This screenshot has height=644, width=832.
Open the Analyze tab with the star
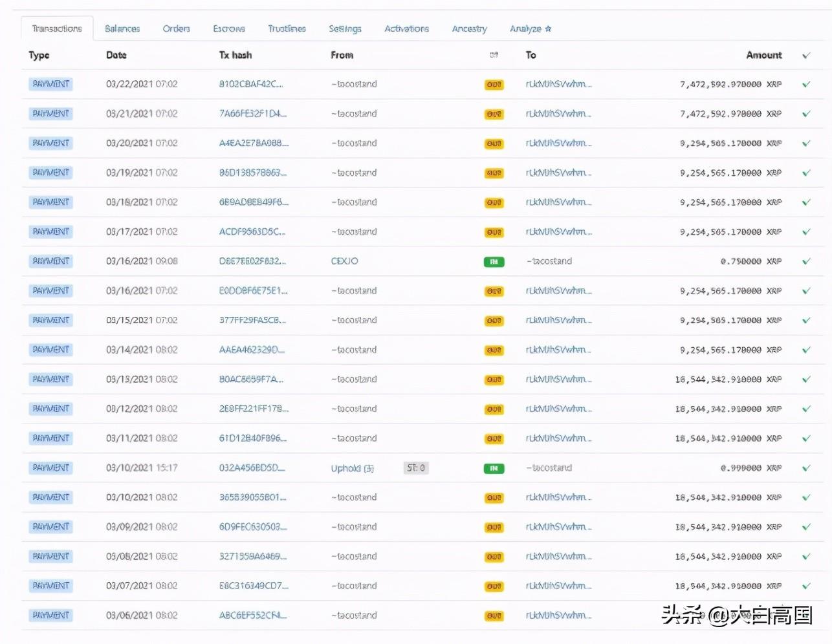coord(530,28)
